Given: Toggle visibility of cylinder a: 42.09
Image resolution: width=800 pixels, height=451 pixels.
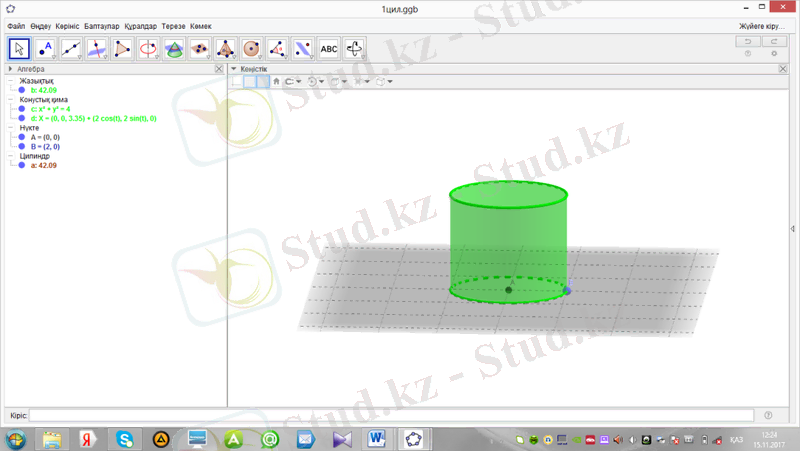Looking at the screenshot, I should (22, 165).
